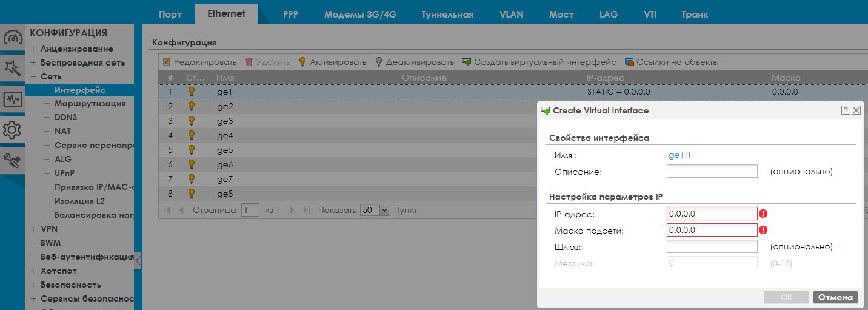Expand the Лицензирование tree section
This screenshot has width=868, height=310.
point(34,49)
